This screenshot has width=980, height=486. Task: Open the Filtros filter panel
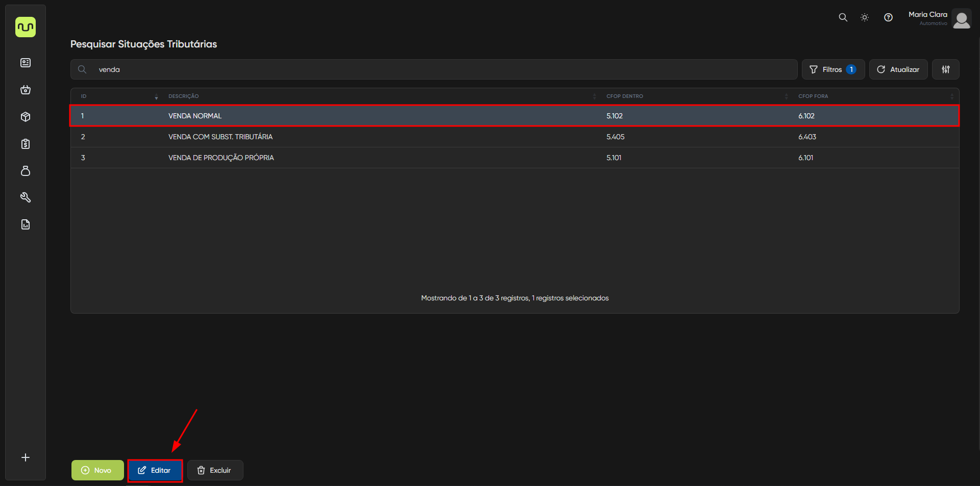pyautogui.click(x=833, y=69)
